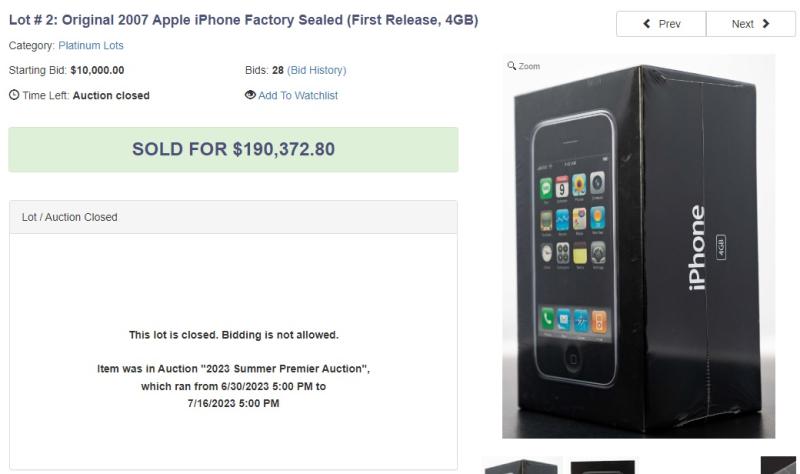Go to the previous lot with Prev
The width and height of the screenshot is (800, 474).
pos(660,24)
